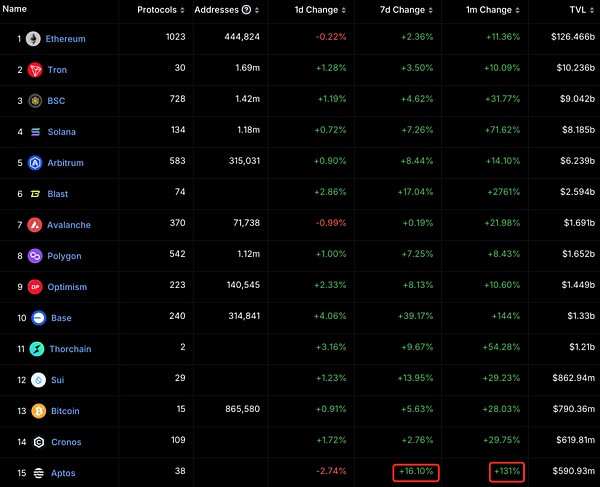Open the Thorchain chain link
Viewport: 600px width, 487px height.
[70, 349]
